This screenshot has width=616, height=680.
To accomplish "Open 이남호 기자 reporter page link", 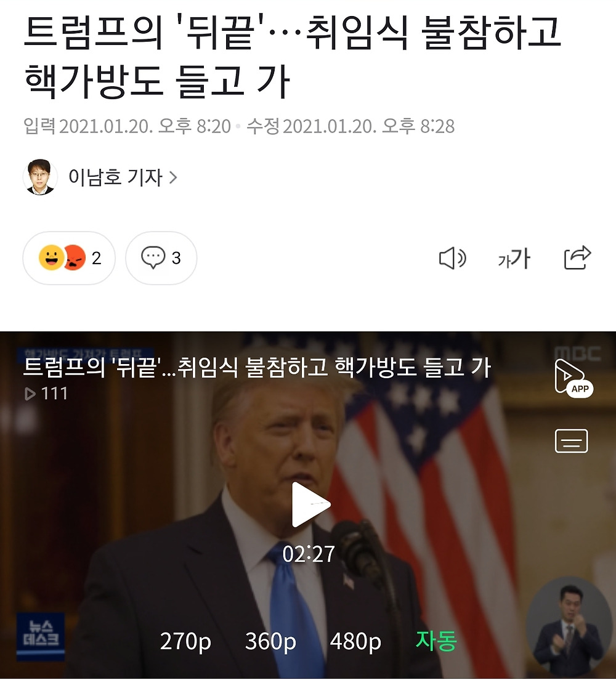I will [x=115, y=177].
